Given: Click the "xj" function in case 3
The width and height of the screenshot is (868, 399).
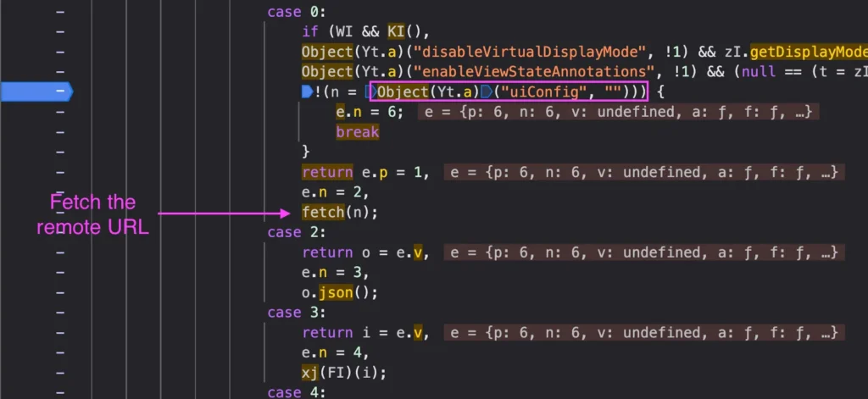Looking at the screenshot, I should point(309,373).
